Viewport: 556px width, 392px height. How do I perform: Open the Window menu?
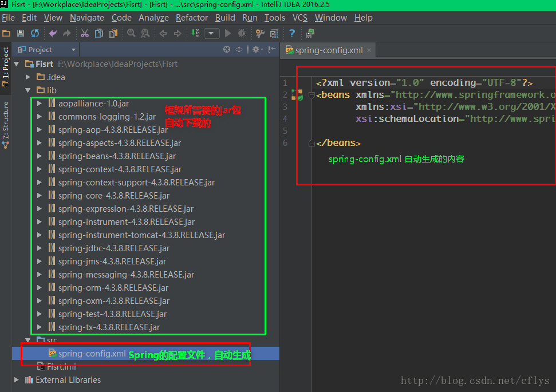pyautogui.click(x=331, y=18)
